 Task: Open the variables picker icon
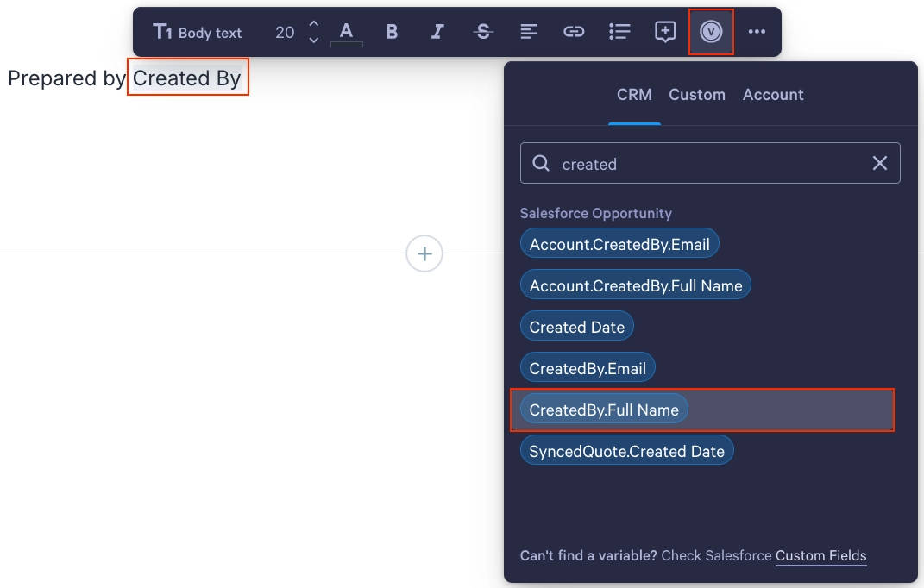point(711,32)
